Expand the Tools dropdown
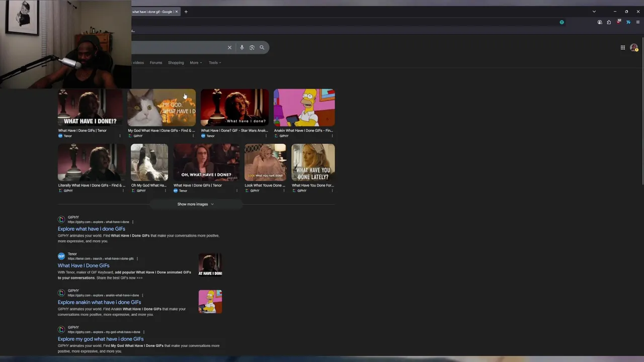The height and width of the screenshot is (362, 644). [215, 63]
